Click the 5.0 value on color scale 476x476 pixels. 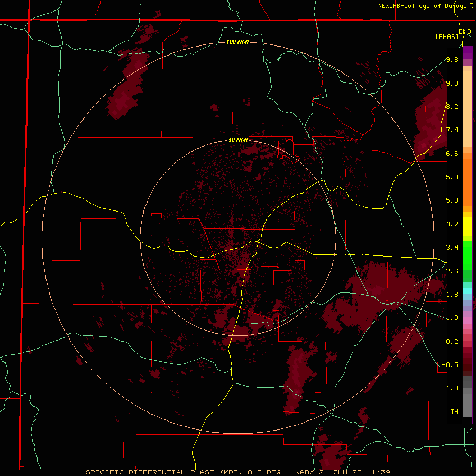click(x=452, y=200)
